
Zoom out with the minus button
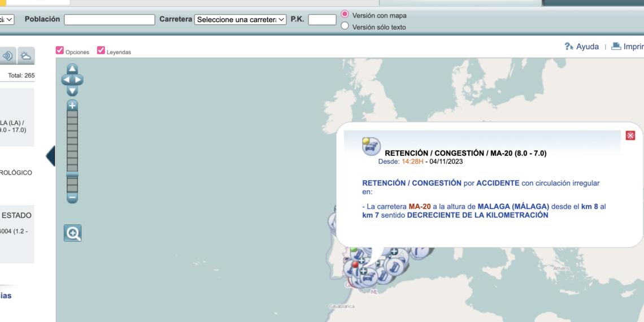point(72,198)
